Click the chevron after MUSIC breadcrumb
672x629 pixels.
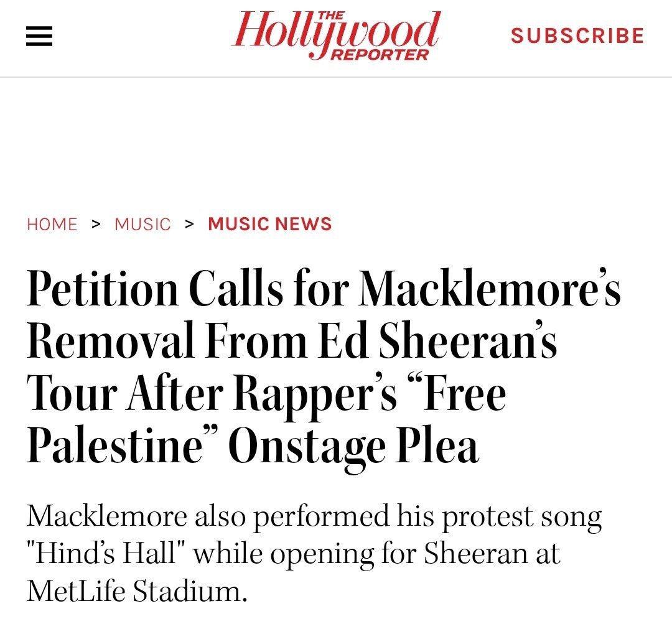coord(189,223)
